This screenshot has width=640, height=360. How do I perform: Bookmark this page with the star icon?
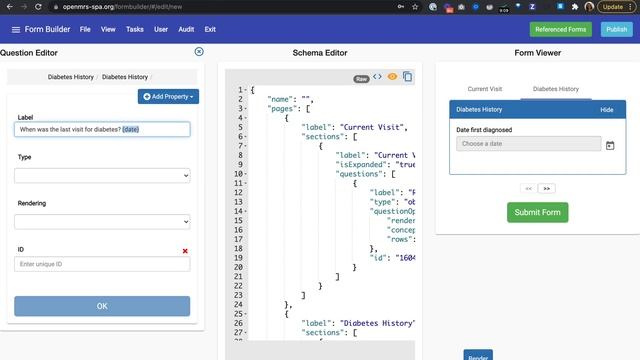[415, 7]
